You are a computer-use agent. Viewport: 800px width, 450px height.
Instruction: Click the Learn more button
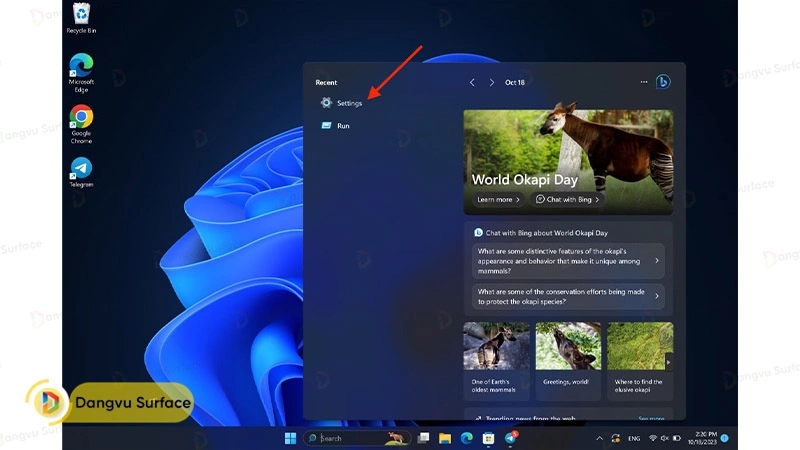pos(498,199)
